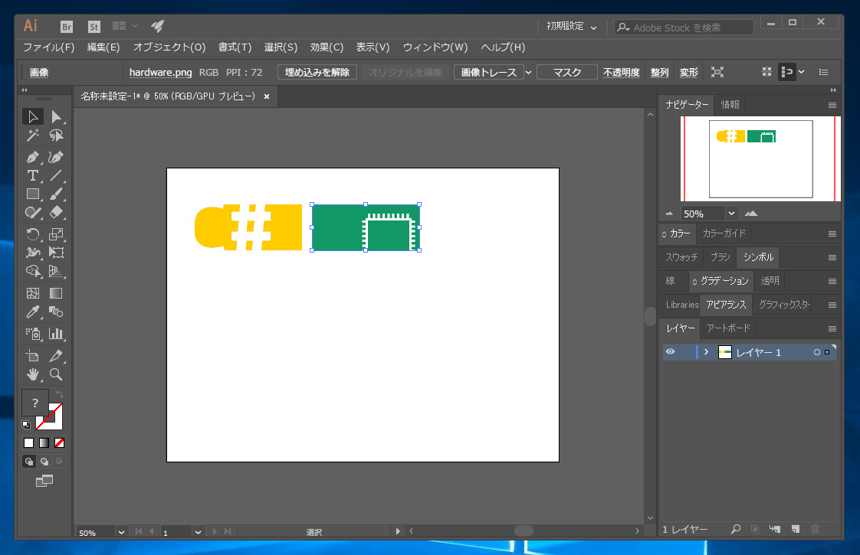Click 画像トレース button
This screenshot has width=860, height=555.
pos(488,72)
